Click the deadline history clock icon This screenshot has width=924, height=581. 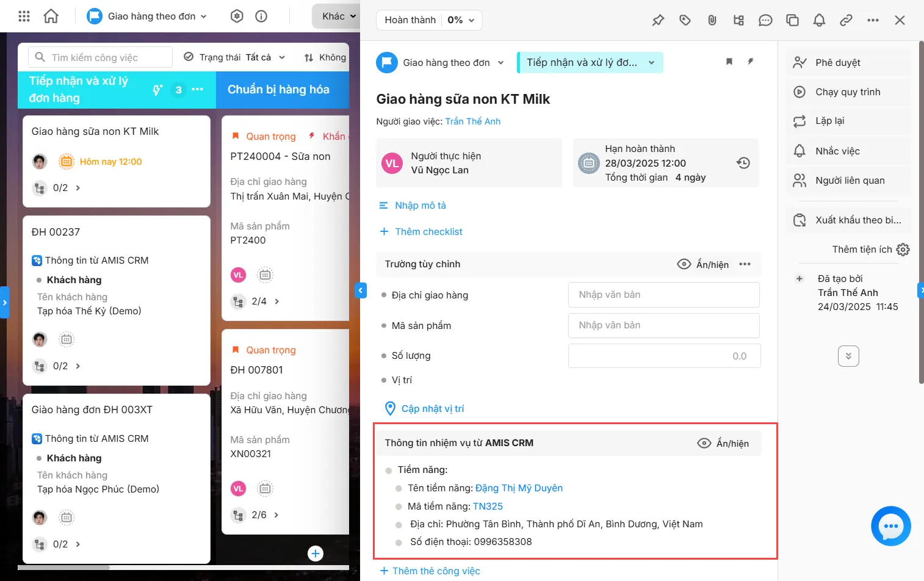click(x=743, y=163)
